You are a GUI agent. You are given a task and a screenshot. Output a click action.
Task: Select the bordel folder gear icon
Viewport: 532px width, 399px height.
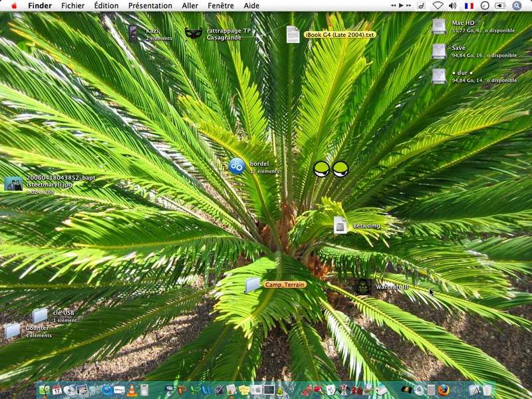point(237,166)
